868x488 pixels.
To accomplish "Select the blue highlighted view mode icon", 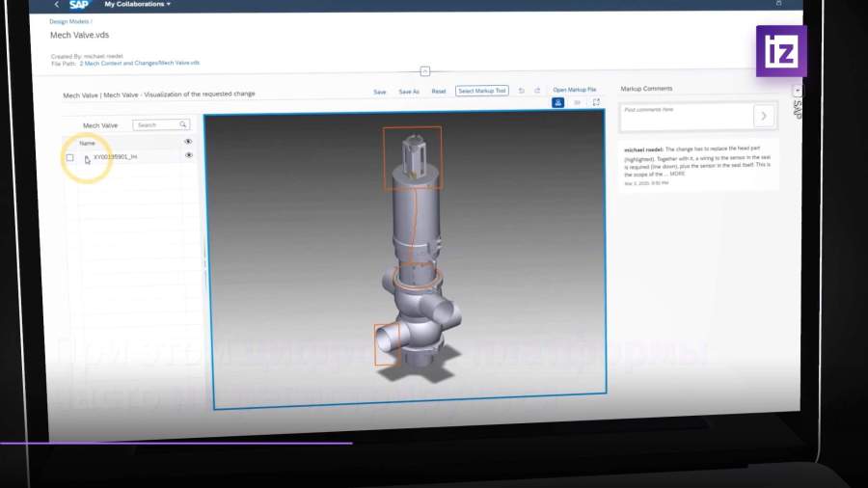I will click(558, 102).
